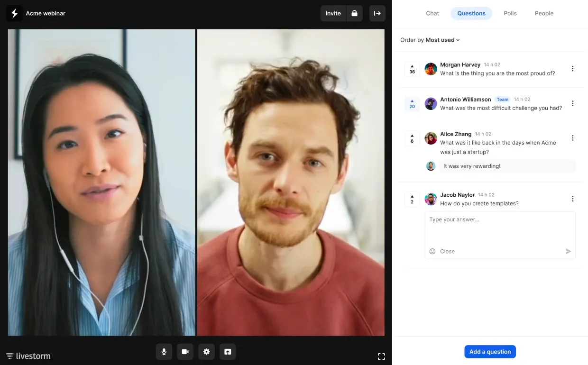Turn off the camera
Image resolution: width=588 pixels, height=365 pixels.
(x=185, y=352)
